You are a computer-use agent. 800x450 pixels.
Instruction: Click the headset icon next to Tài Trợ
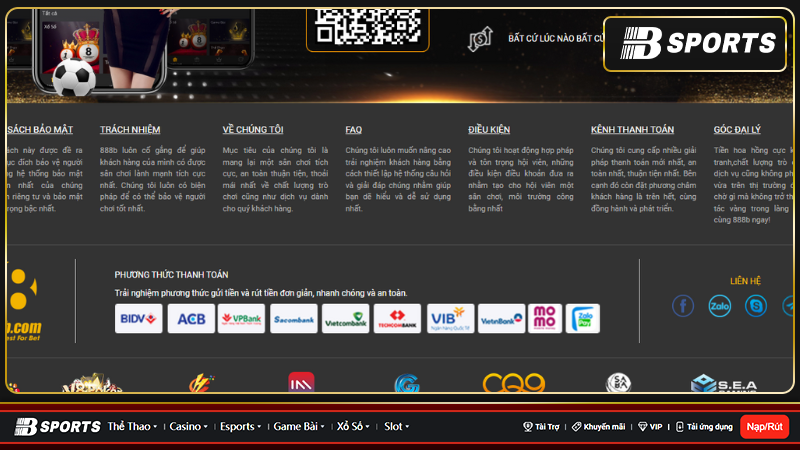click(528, 427)
